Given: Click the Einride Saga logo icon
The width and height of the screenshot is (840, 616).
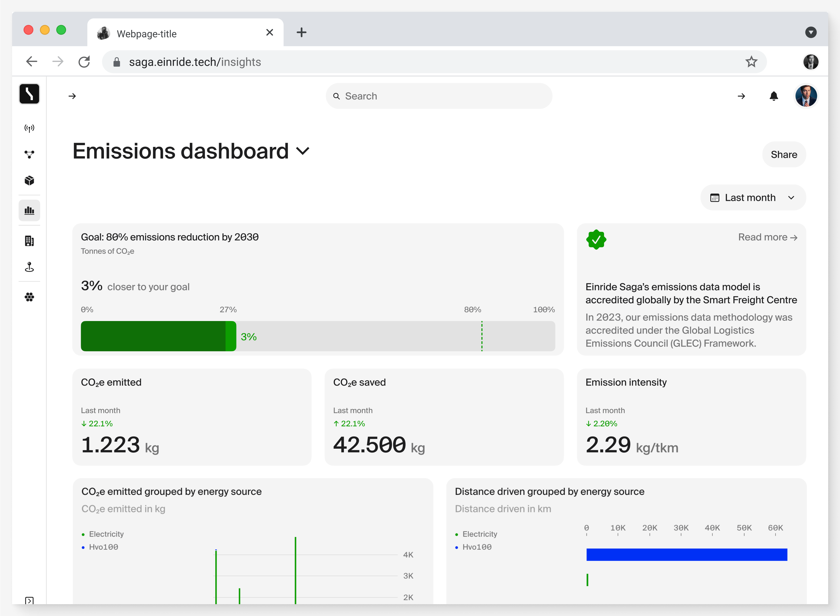Looking at the screenshot, I should [29, 94].
